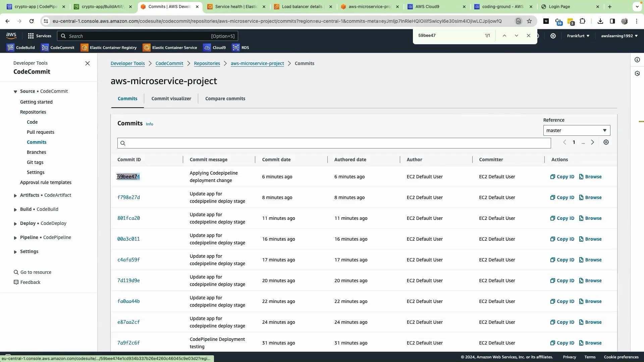Go to previous commits page

(x=565, y=142)
